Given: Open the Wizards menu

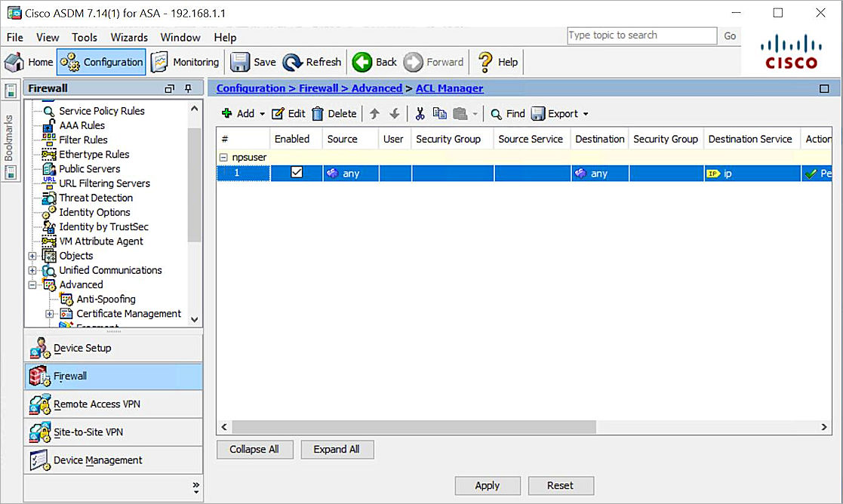Looking at the screenshot, I should point(128,37).
